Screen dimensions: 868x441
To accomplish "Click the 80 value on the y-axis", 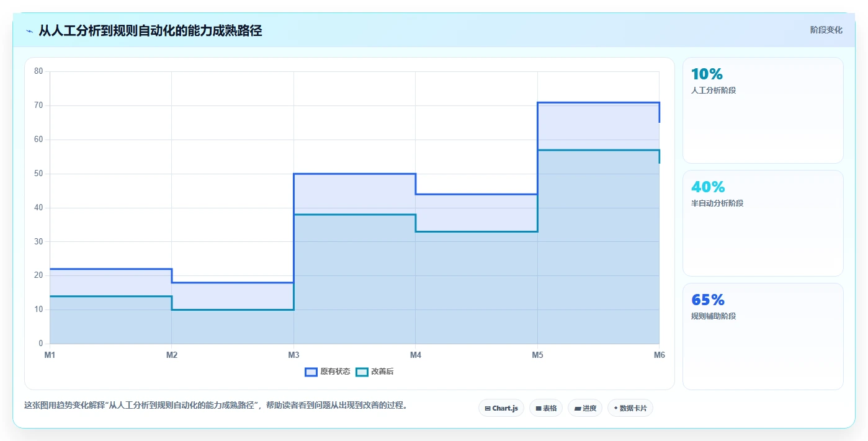I will coord(38,71).
